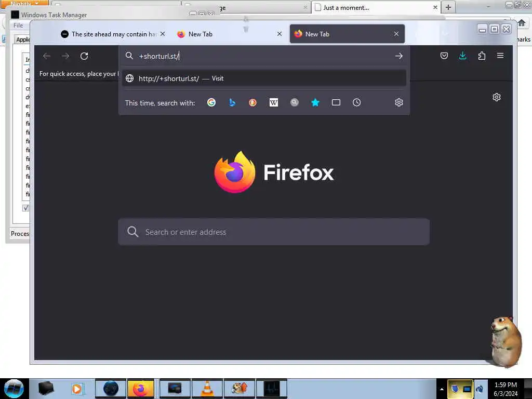
Task: Click the Go arrow in address bar
Action: pyautogui.click(x=398, y=56)
